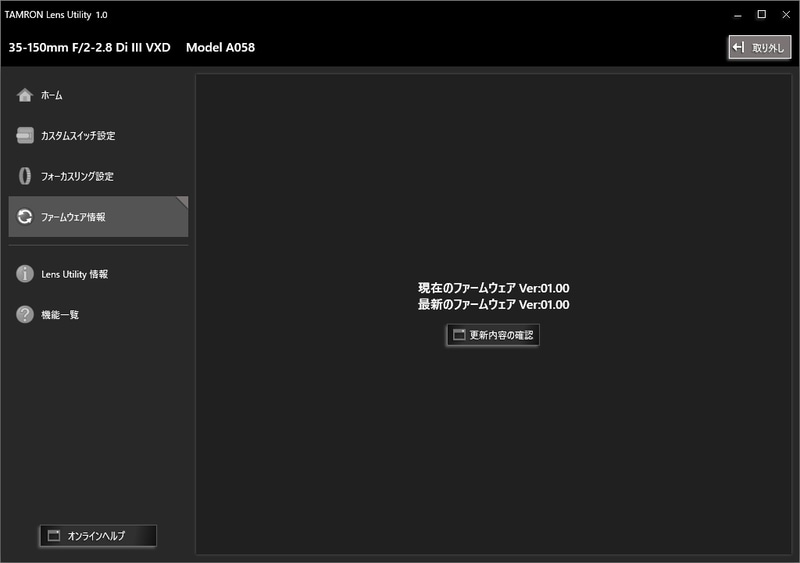
Task: Click window icon on 更新内容の確認 button
Action: coord(459,335)
